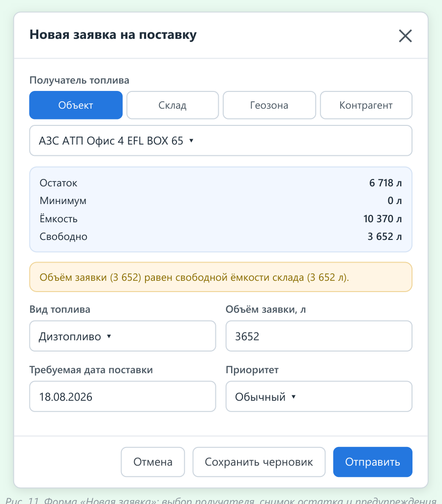
Task: Click the Требуемая дата поставки label
Action: tap(91, 370)
